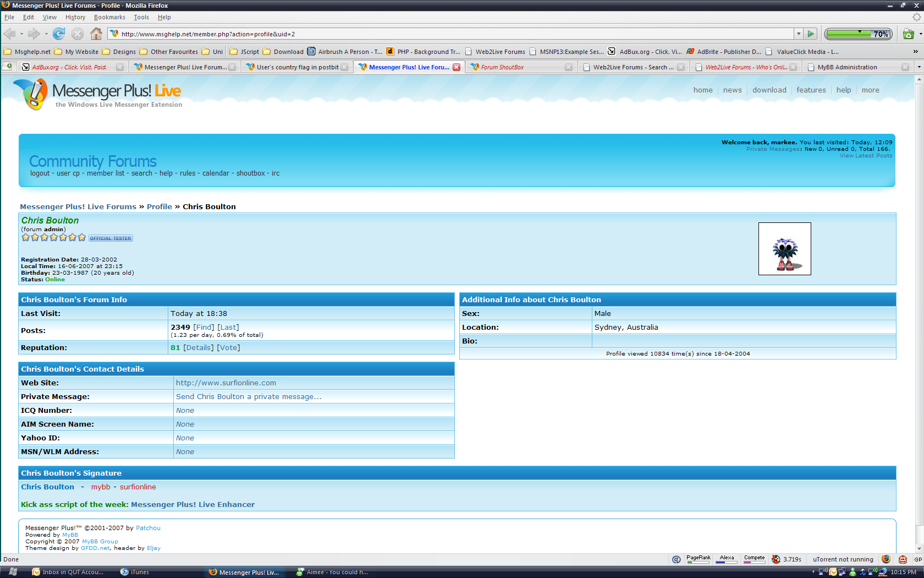Click the Official Tester badge
The height and width of the screenshot is (578, 924).
(x=111, y=238)
